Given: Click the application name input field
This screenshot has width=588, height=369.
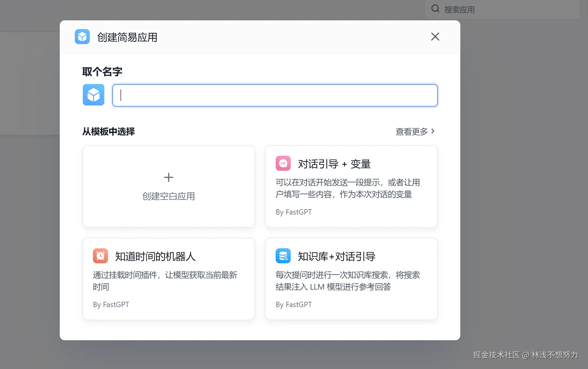Looking at the screenshot, I should click(275, 95).
